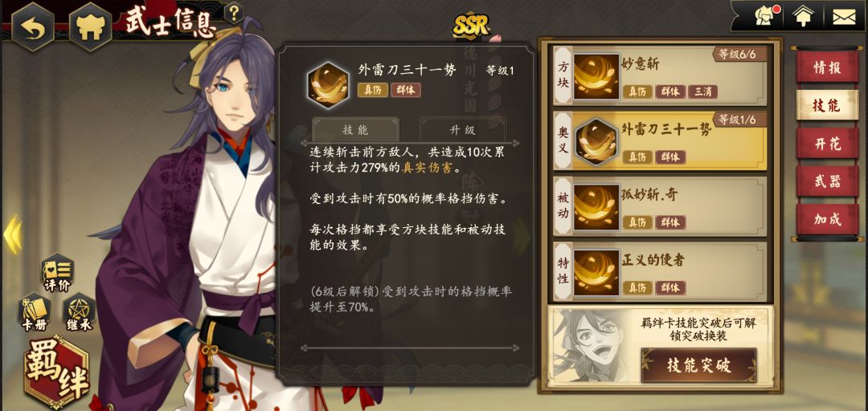The height and width of the screenshot is (411, 868).
Task: Click the 技能突破 button
Action: (698, 365)
